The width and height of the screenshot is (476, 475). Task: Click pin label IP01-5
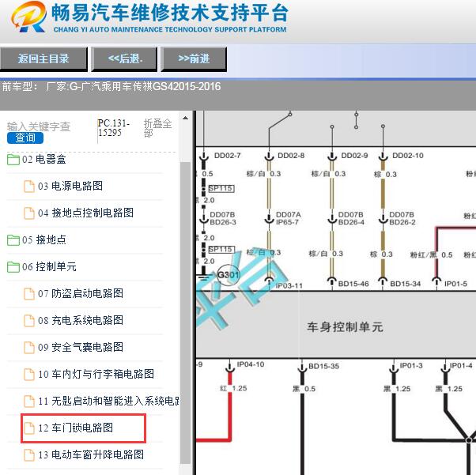tap(455, 284)
